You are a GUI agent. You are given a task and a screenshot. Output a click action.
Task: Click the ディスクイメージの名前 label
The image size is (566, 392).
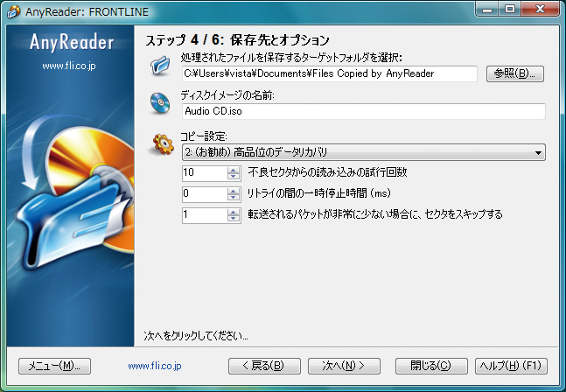pos(227,95)
